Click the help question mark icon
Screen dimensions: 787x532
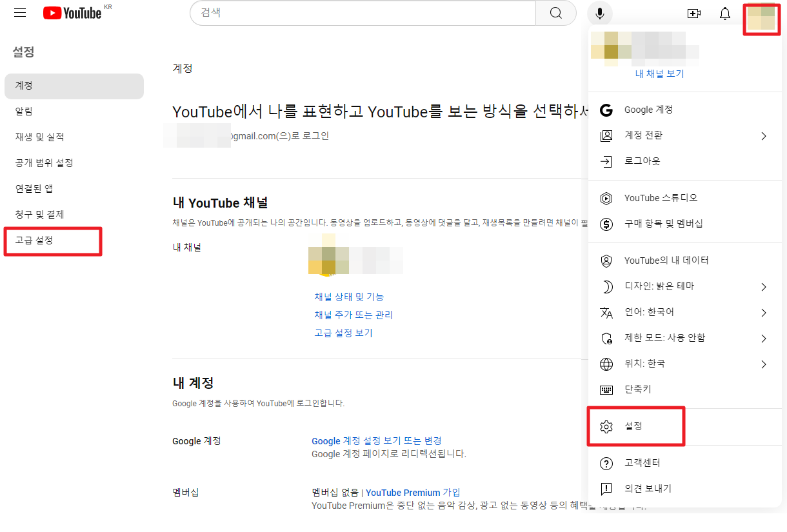click(x=606, y=463)
